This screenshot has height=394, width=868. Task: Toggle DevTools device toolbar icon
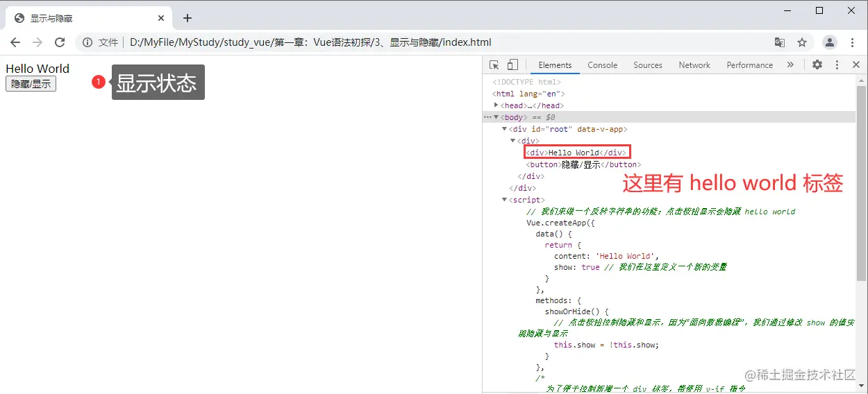click(512, 65)
